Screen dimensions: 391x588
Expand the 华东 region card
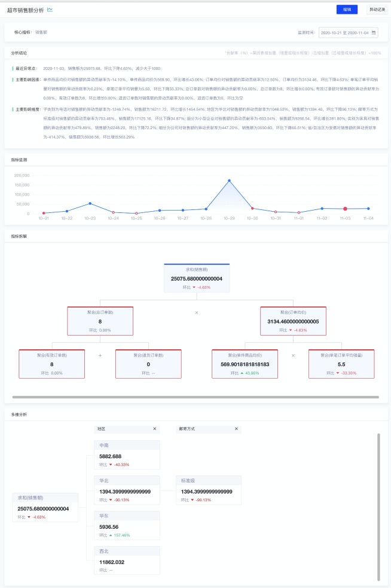(x=127, y=525)
